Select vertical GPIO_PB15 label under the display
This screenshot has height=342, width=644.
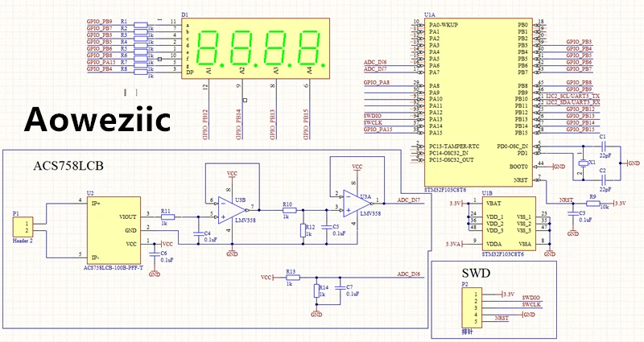point(306,125)
